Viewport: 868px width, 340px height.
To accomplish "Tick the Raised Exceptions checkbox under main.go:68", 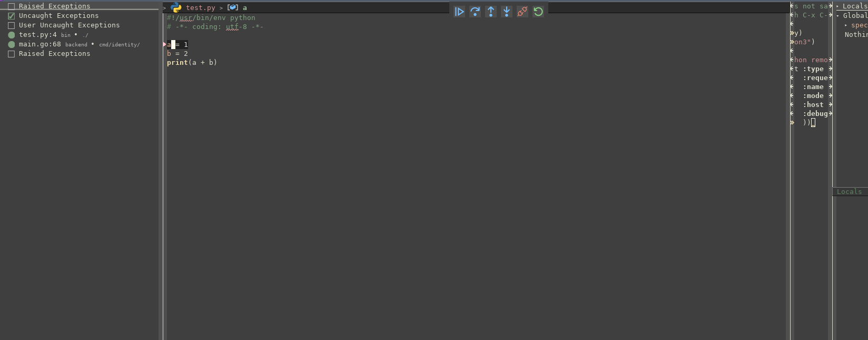I will coord(12,54).
